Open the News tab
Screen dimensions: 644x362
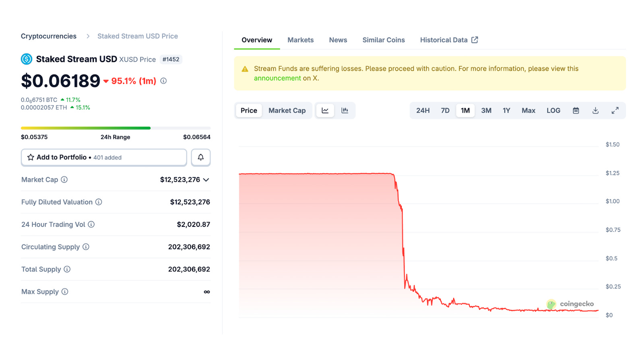coord(338,40)
